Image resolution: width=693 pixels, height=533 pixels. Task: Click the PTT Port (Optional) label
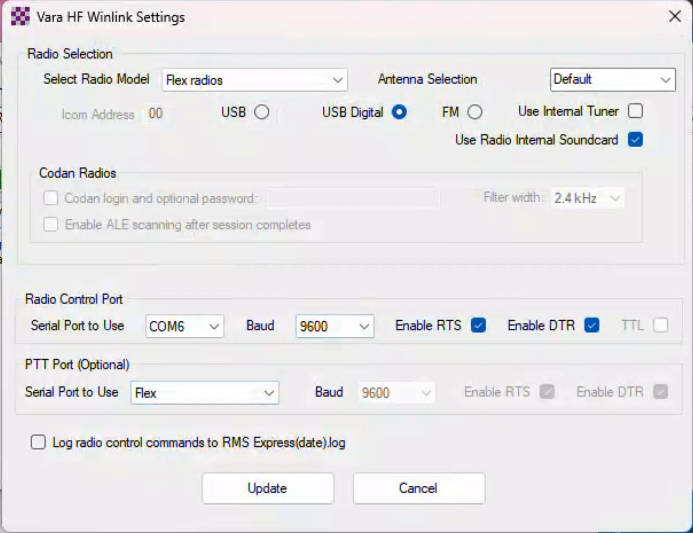tap(77, 365)
